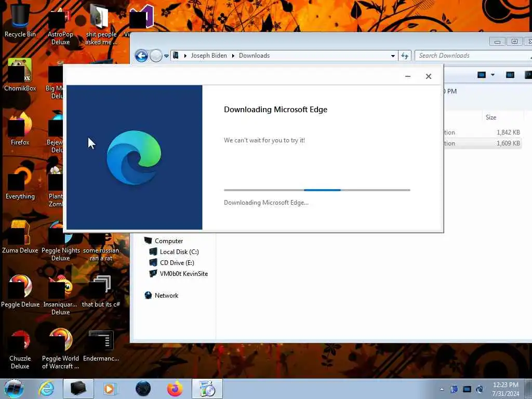Open AstroPop Deluxe desktop shortcut
The image size is (532, 399).
click(60, 25)
